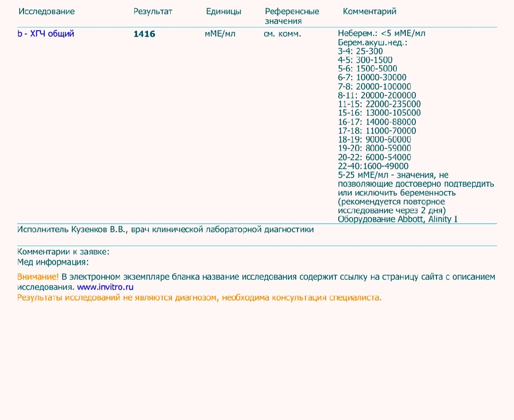Click the 'Комментарий' column header
Screen dimensions: 514x420
pyautogui.click(x=370, y=11)
